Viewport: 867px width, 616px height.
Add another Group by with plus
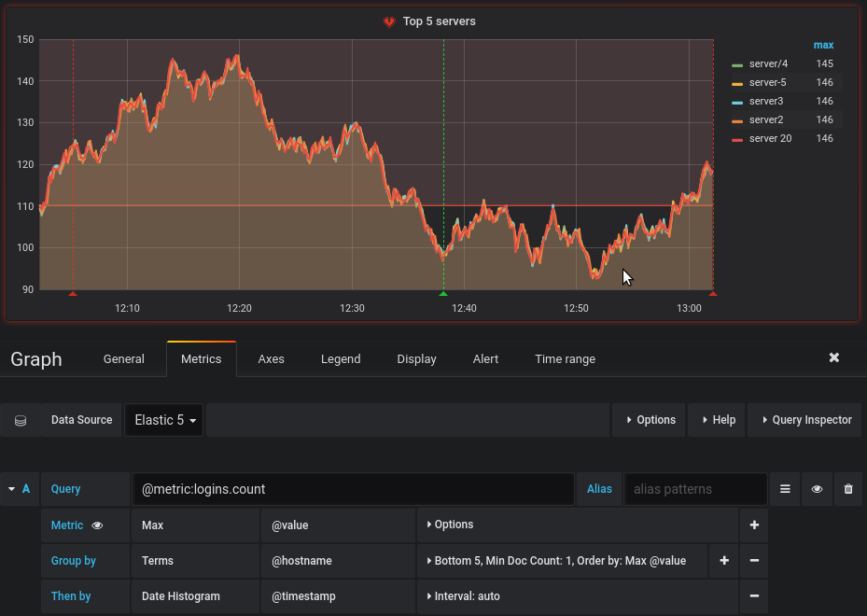(723, 561)
